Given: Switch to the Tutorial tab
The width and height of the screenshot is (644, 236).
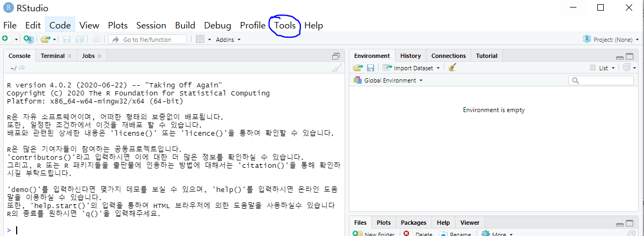Looking at the screenshot, I should pyautogui.click(x=487, y=56).
